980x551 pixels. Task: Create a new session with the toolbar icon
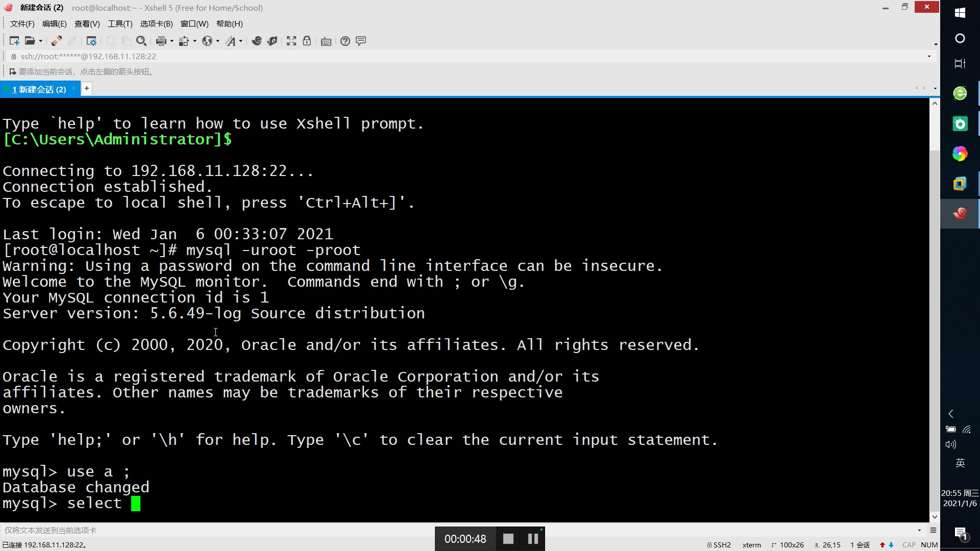click(x=14, y=41)
